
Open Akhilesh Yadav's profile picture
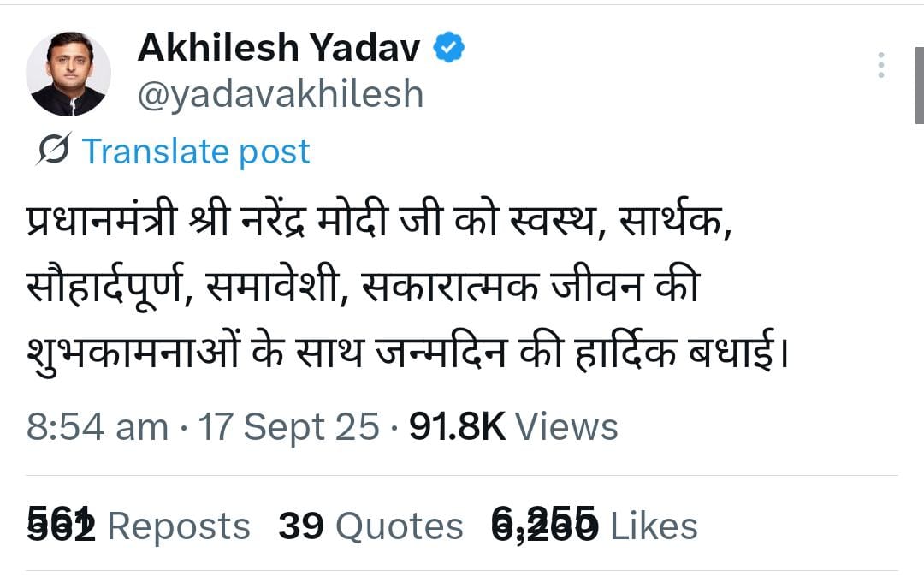coord(68,74)
